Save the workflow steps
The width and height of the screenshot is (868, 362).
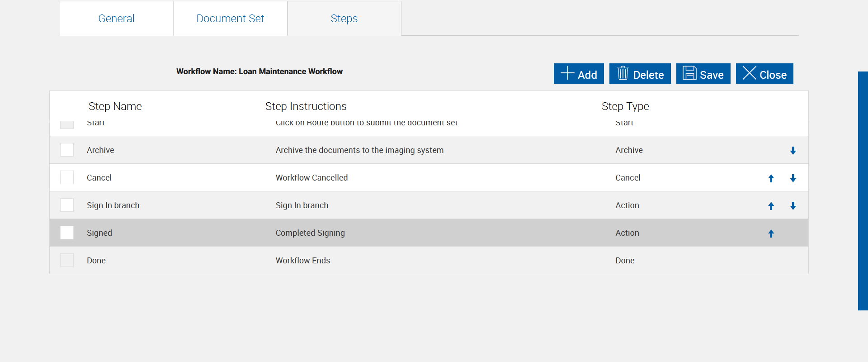pyautogui.click(x=703, y=74)
